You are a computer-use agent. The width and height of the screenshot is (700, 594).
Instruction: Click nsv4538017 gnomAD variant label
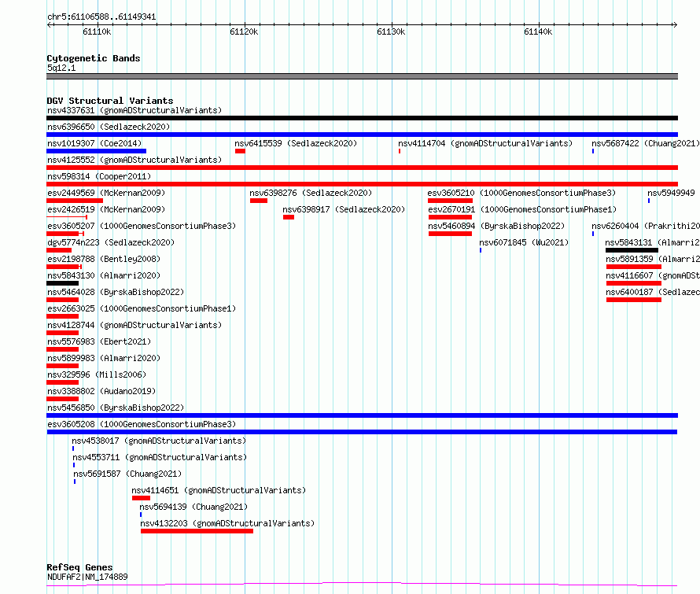tap(159, 441)
